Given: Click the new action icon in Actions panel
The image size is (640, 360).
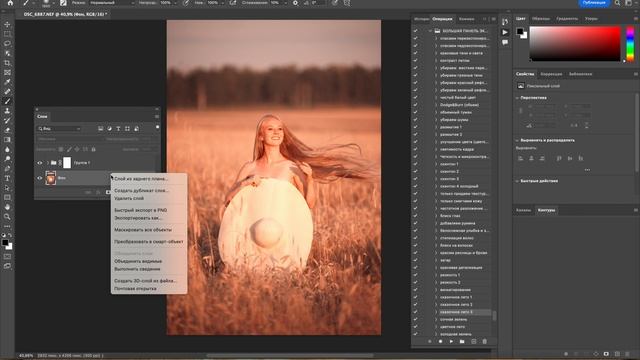Looking at the screenshot, I should tap(473, 341).
